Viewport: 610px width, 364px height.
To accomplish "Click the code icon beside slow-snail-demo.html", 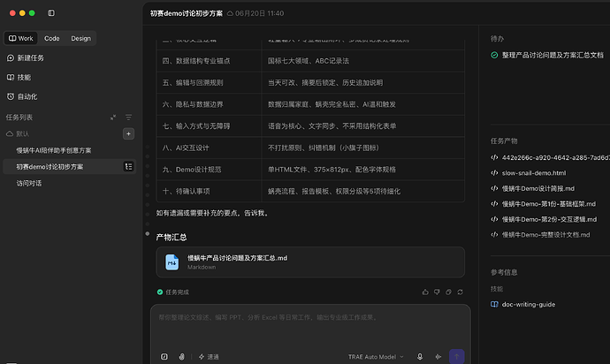I will 494,173.
